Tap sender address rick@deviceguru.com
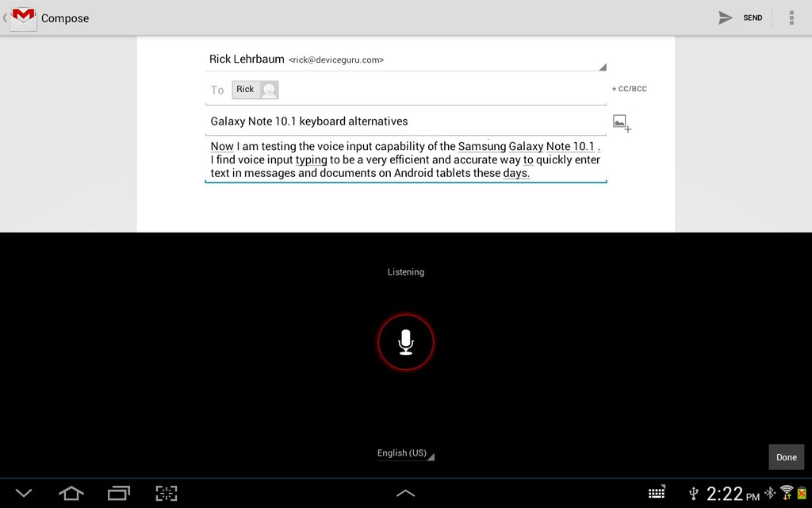Image resolution: width=812 pixels, height=508 pixels. point(336,60)
